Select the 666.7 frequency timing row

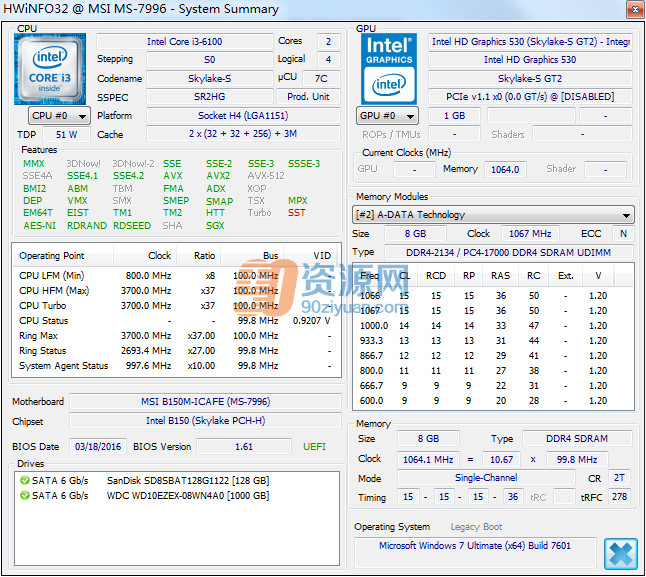click(493, 385)
